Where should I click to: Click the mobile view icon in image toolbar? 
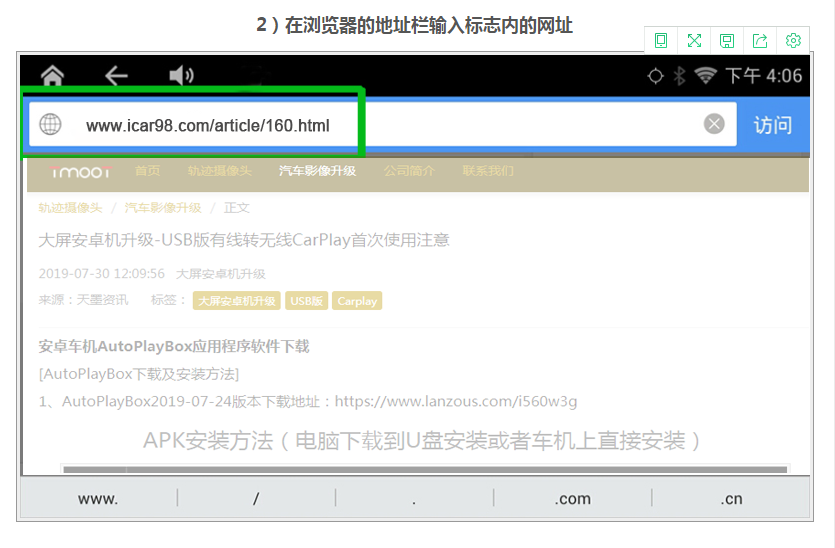point(661,40)
